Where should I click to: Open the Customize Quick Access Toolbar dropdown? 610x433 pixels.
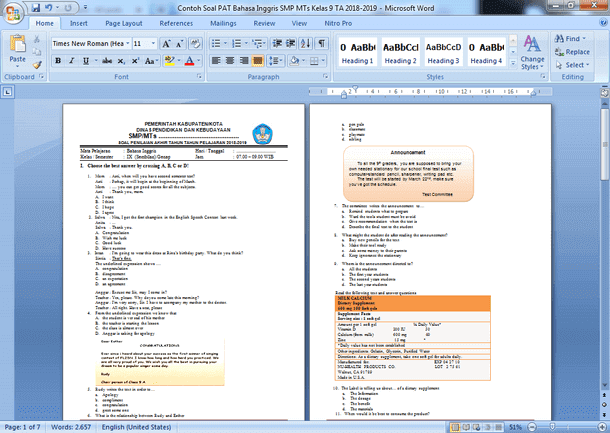pyautogui.click(x=86, y=7)
